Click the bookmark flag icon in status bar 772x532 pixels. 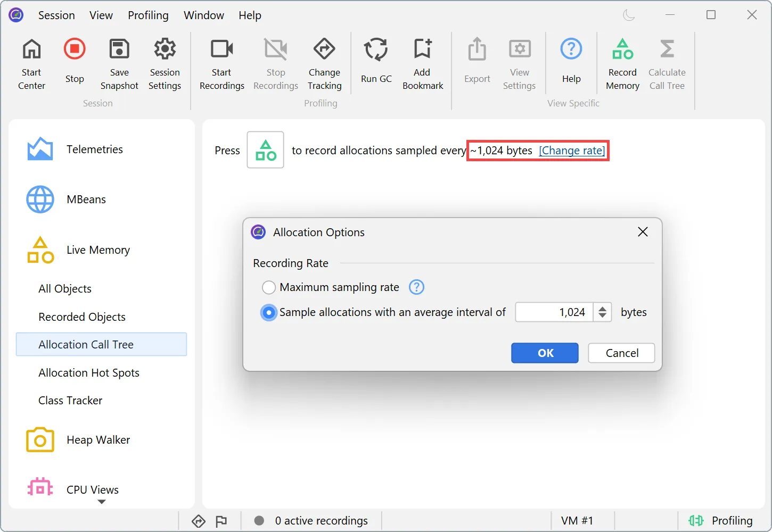coord(221,521)
